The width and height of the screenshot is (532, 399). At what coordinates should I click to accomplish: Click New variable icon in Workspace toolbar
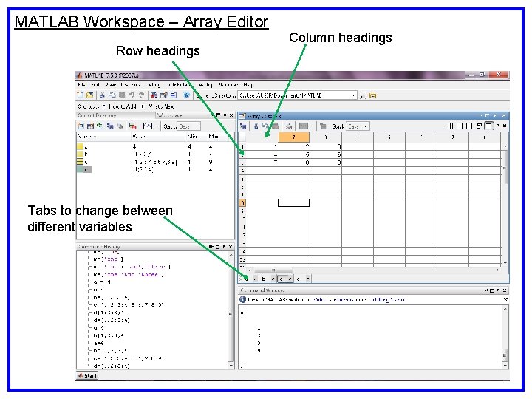click(81, 126)
